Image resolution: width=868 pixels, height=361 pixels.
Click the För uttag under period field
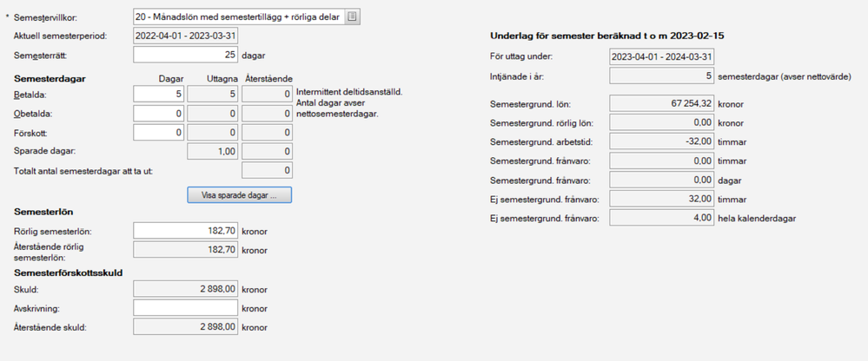(x=662, y=56)
